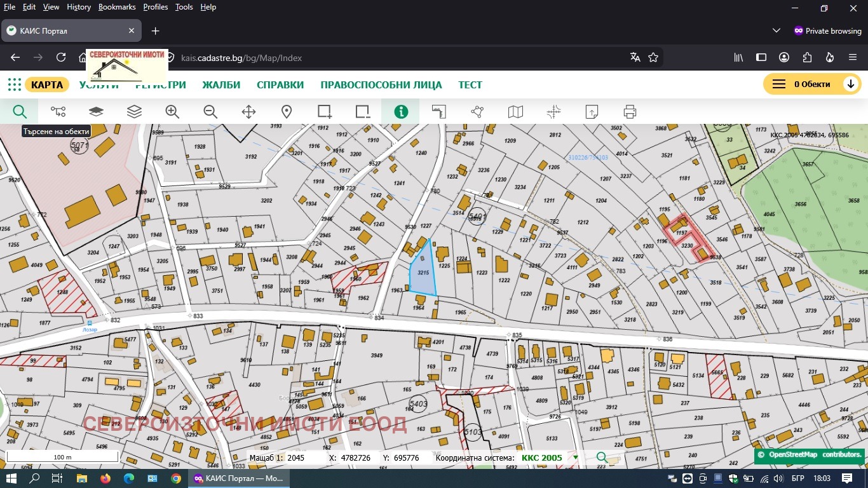868x488 pixels.
Task: Bookmark this page with the star
Action: point(653,57)
